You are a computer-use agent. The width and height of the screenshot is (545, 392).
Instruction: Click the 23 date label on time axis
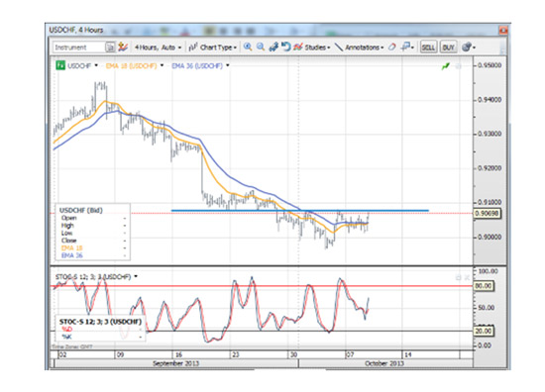pos(236,354)
